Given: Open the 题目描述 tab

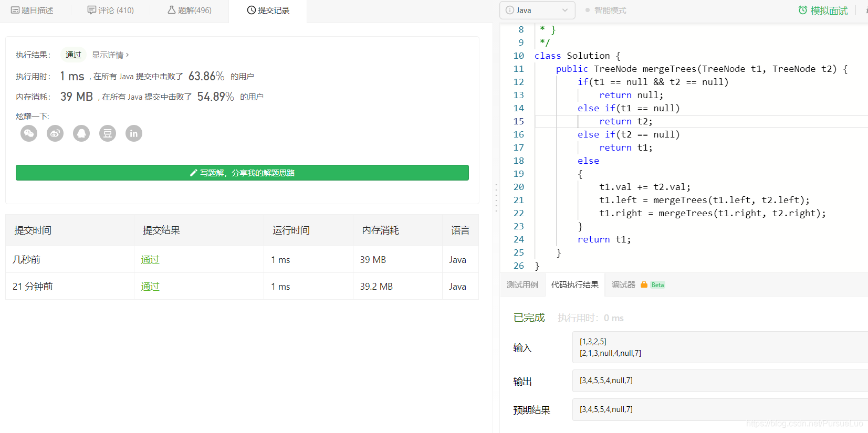Looking at the screenshot, I should click(x=32, y=10).
